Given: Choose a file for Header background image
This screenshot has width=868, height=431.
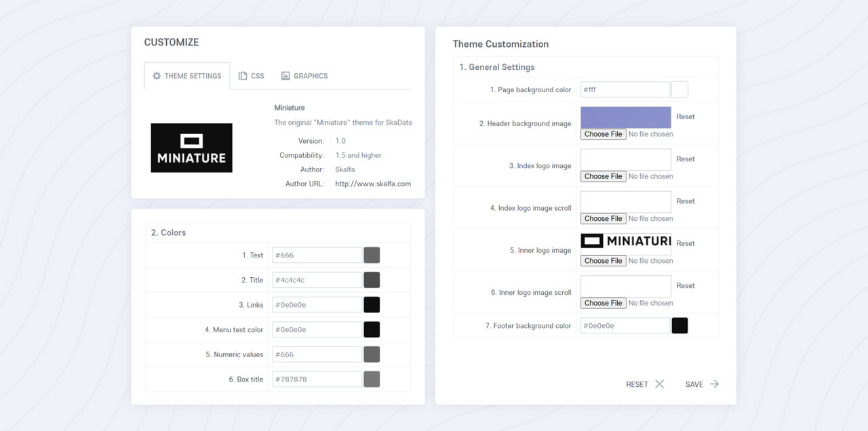Looking at the screenshot, I should 602,134.
